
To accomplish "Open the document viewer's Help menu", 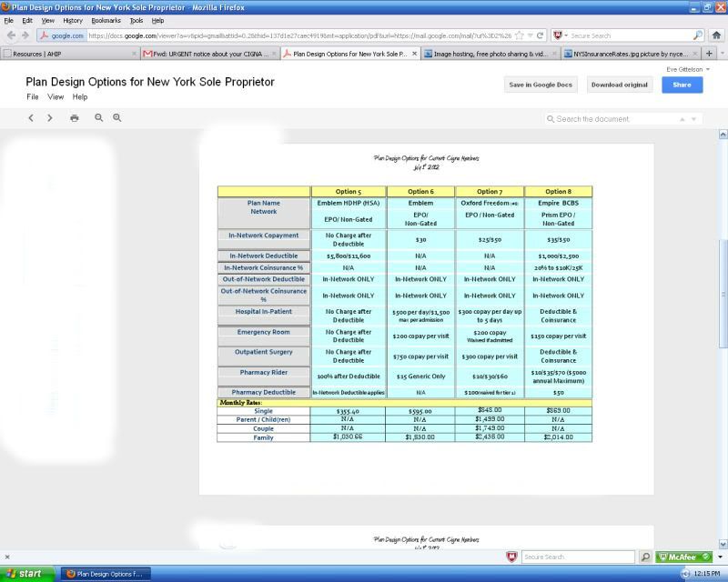I will coord(80,97).
